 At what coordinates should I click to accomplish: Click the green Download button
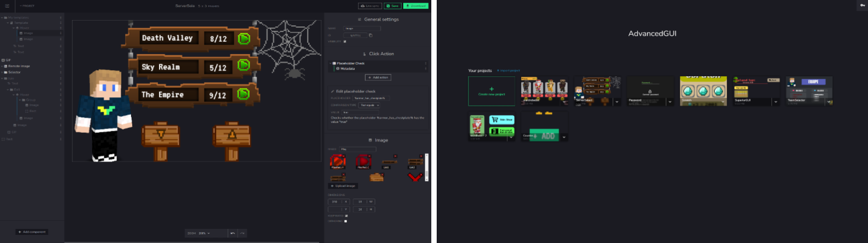pyautogui.click(x=416, y=6)
